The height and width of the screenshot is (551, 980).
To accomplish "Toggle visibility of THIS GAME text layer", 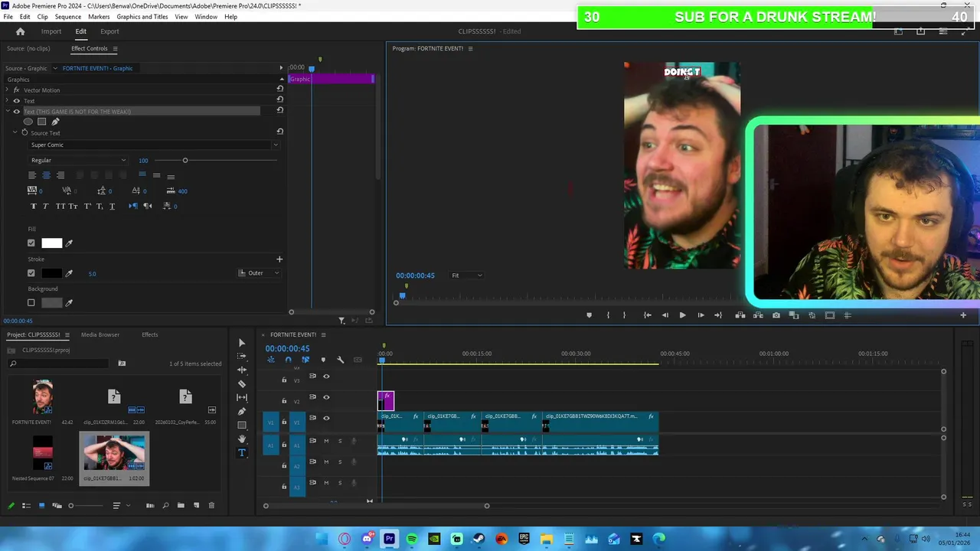I will [17, 112].
